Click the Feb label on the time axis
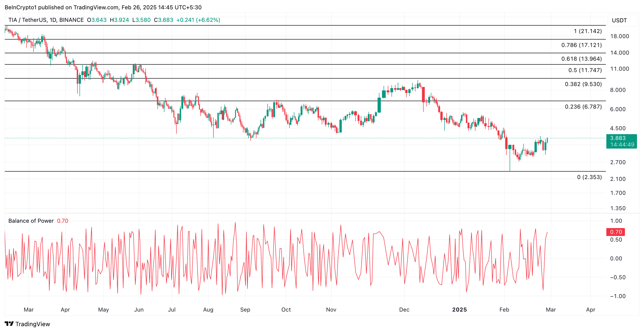This screenshot has width=644, height=332. tap(504, 309)
